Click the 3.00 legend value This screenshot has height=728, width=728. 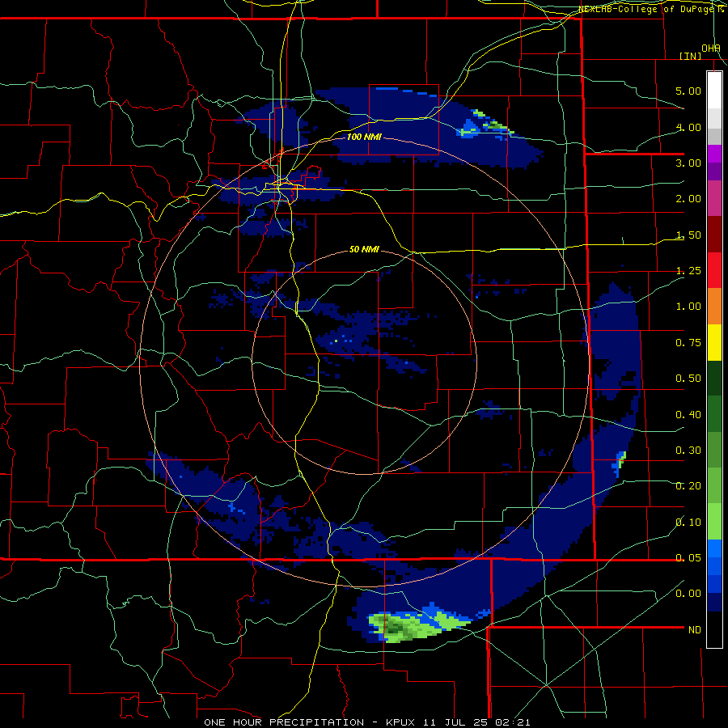(x=688, y=163)
